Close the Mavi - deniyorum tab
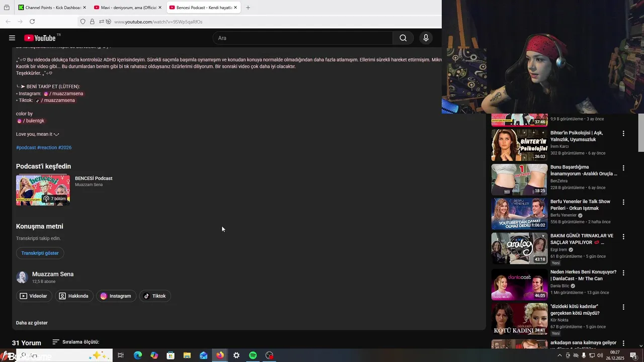 click(160, 8)
